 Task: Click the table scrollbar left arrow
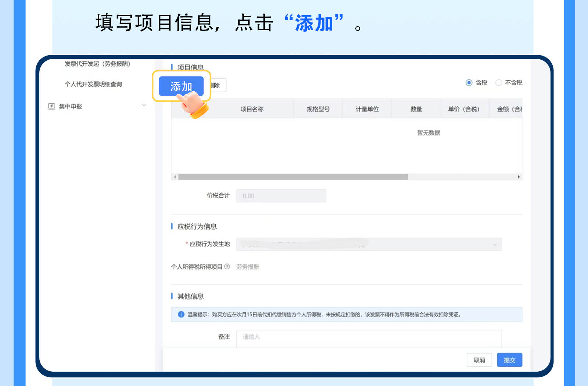[x=175, y=177]
